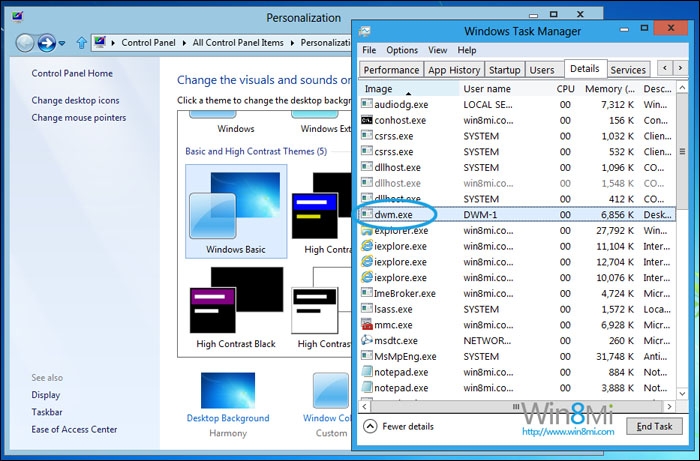This screenshot has width=700, height=461.
Task: Click the Up arrow in Personalization window
Action: pyautogui.click(x=81, y=43)
